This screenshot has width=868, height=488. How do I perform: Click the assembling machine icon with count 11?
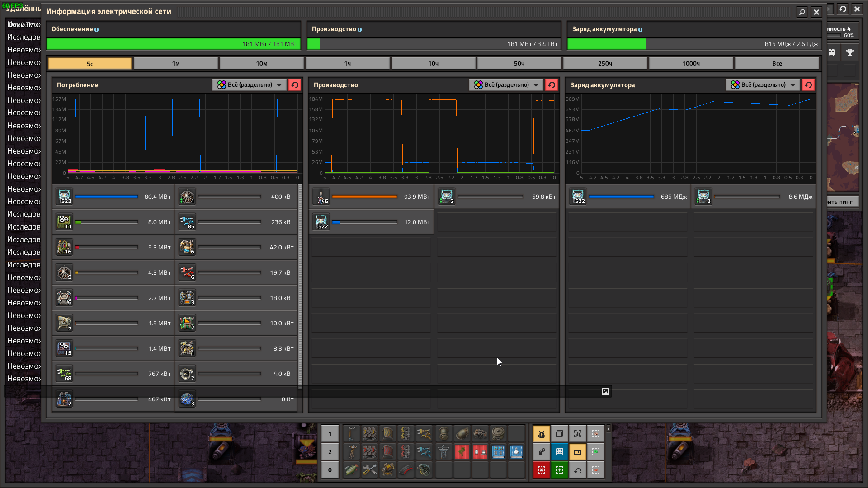click(65, 222)
